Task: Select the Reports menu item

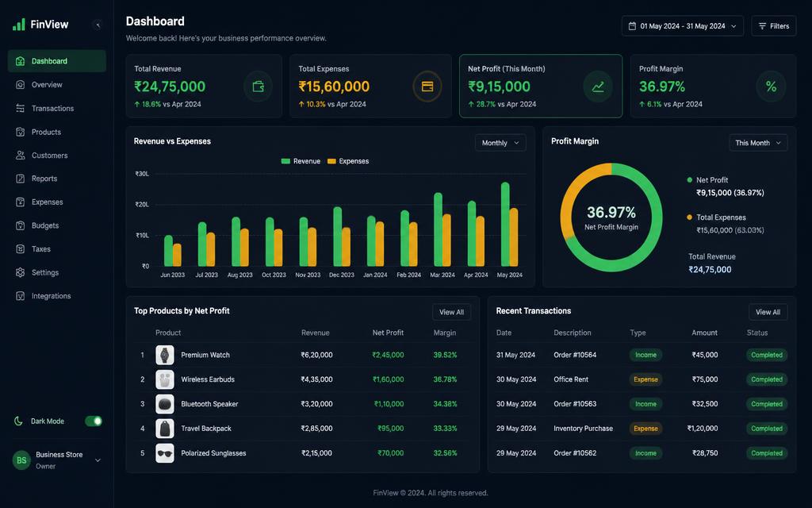Action: [57, 179]
